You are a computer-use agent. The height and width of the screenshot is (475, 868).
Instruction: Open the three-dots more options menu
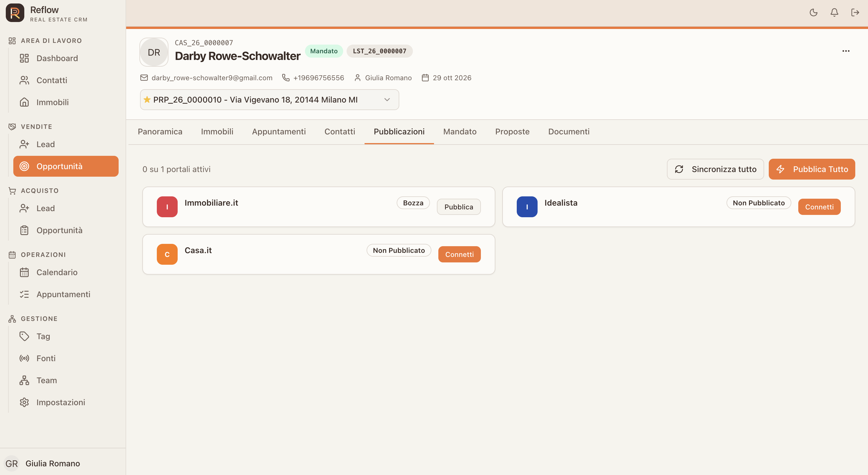pos(846,51)
